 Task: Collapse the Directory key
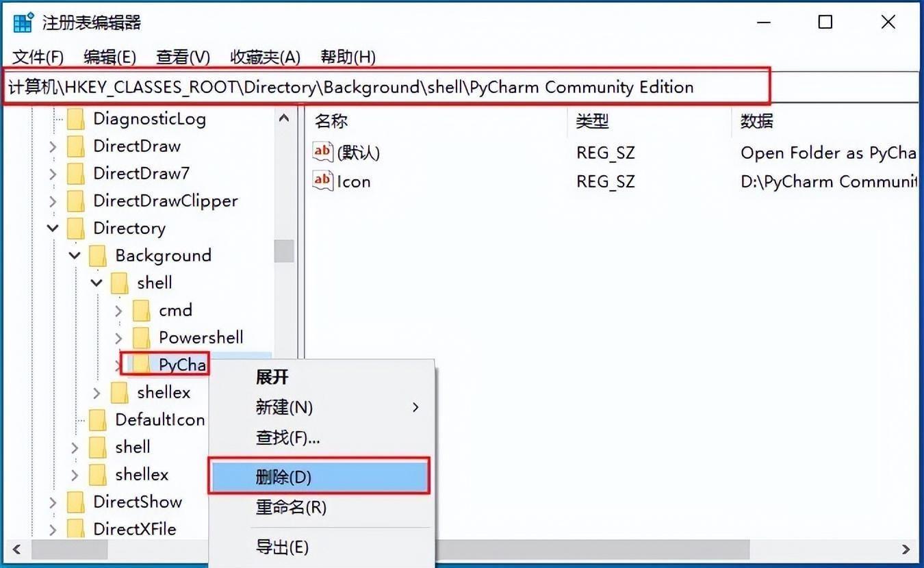[53, 228]
